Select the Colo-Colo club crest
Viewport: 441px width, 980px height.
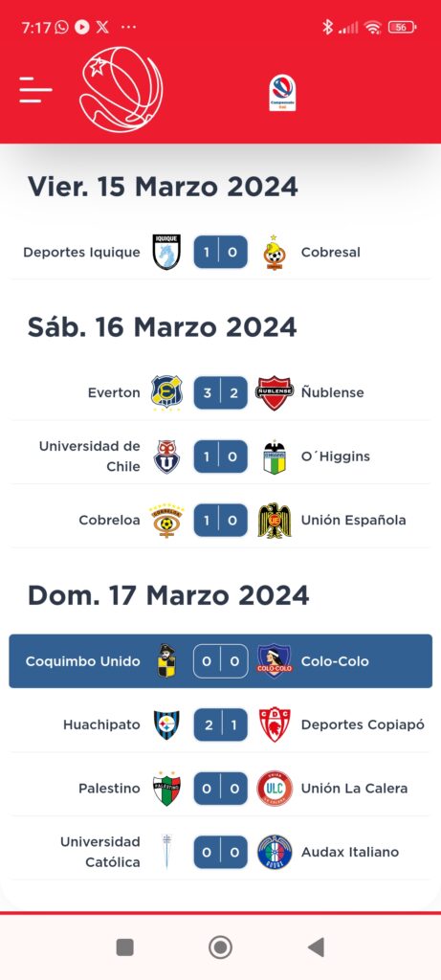coord(275,661)
